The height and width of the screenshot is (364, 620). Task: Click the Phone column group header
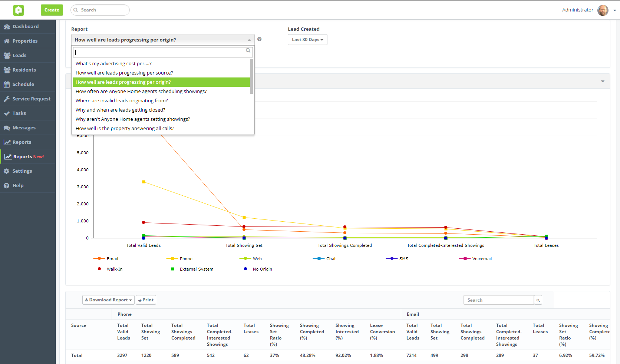point(125,314)
